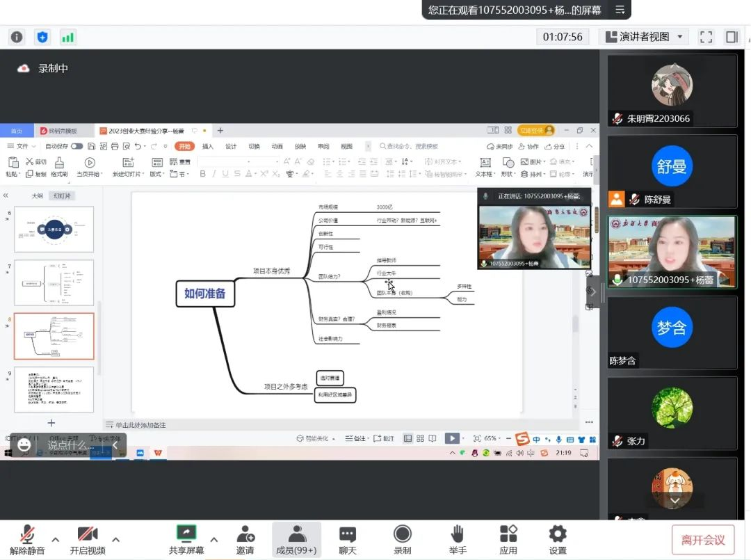
Task: Start recording with 录制 button
Action: pyautogui.click(x=403, y=539)
